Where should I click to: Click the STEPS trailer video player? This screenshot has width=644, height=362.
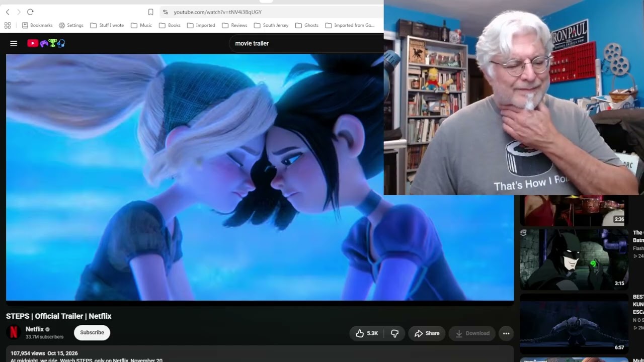[260, 177]
